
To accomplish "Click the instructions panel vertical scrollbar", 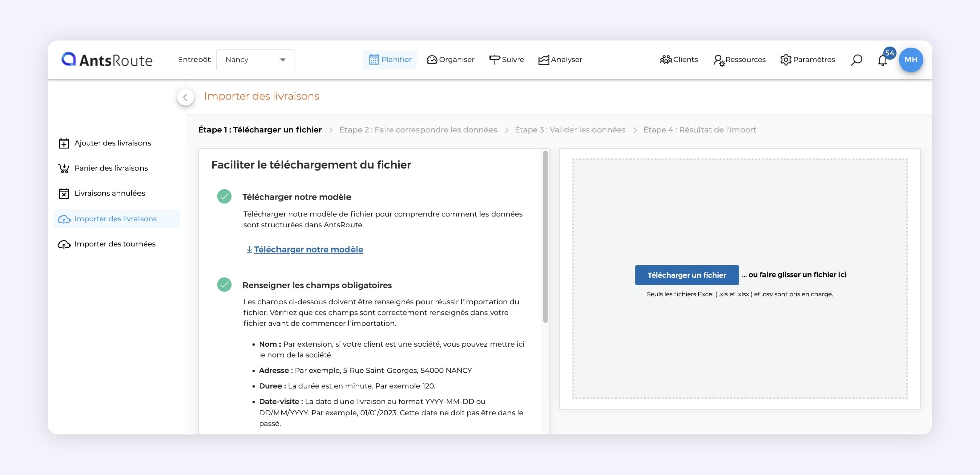I will point(545,237).
